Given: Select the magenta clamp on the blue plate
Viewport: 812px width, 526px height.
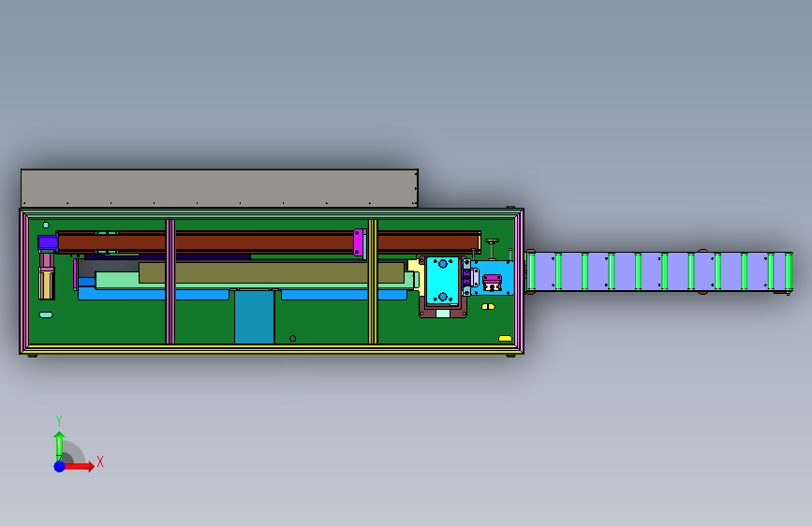Looking at the screenshot, I should pyautogui.click(x=492, y=280).
